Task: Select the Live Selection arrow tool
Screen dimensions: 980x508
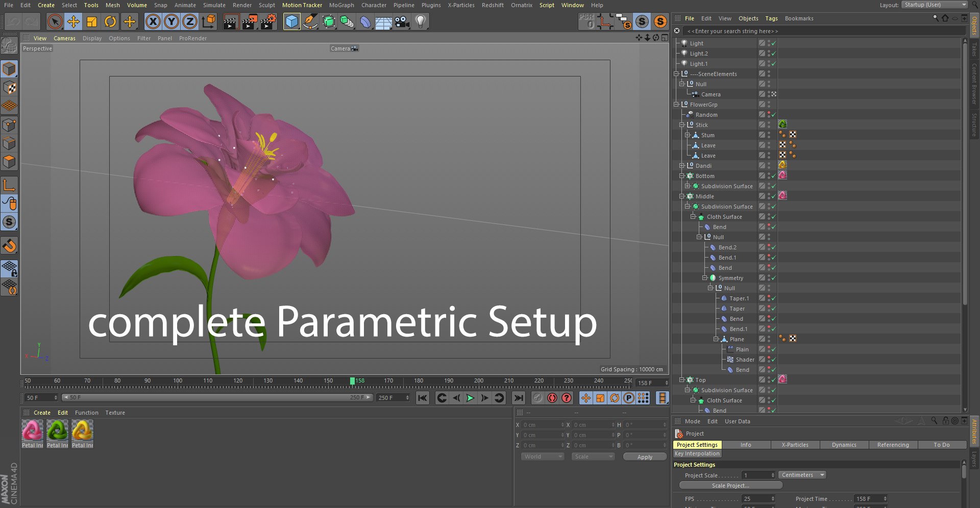Action: (x=55, y=21)
